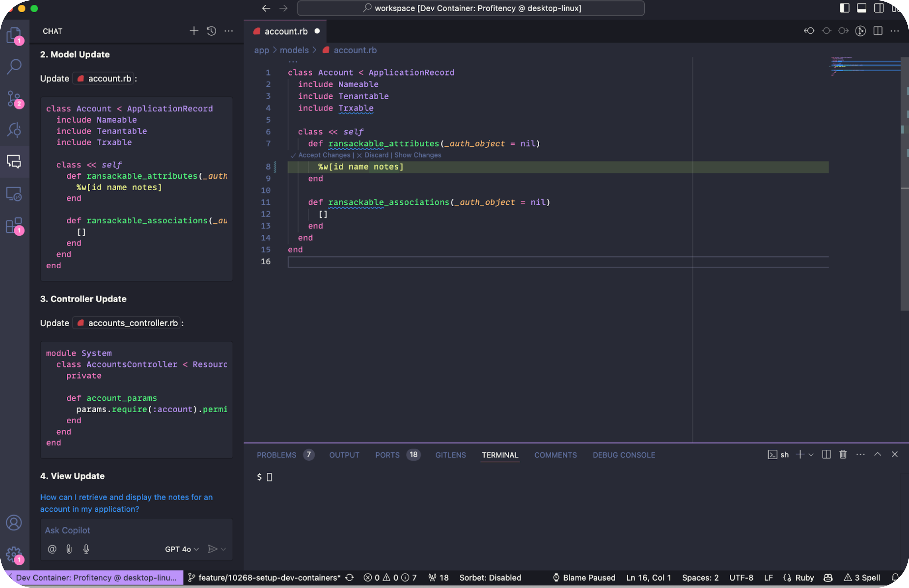Switch to the Debug Console tab
909x588 pixels.
[623, 455]
